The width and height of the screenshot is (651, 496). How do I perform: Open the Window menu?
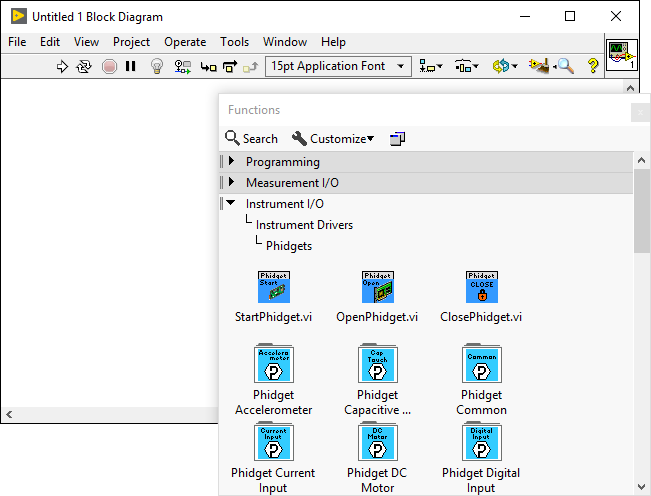pyautogui.click(x=285, y=42)
